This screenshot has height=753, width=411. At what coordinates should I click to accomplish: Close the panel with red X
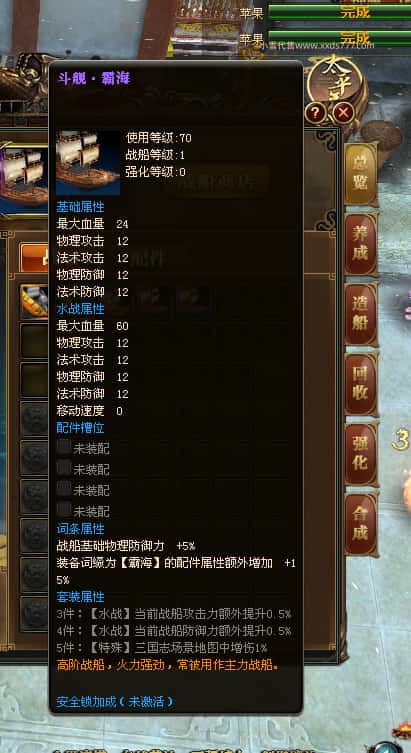coord(343,113)
